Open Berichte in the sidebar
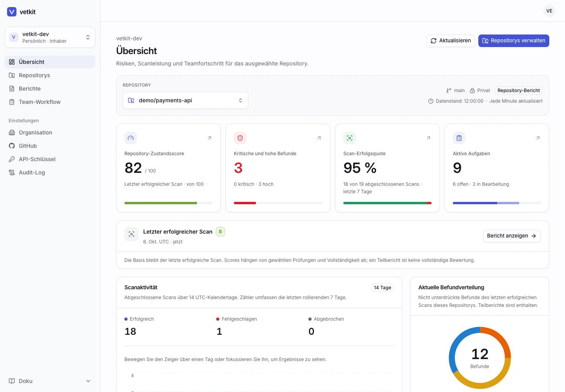Screen dimensions: 565x392 coord(50,89)
